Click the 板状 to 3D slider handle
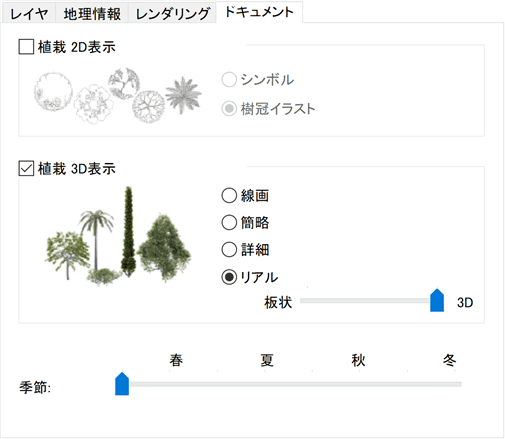The width and height of the screenshot is (505, 439). tap(437, 300)
